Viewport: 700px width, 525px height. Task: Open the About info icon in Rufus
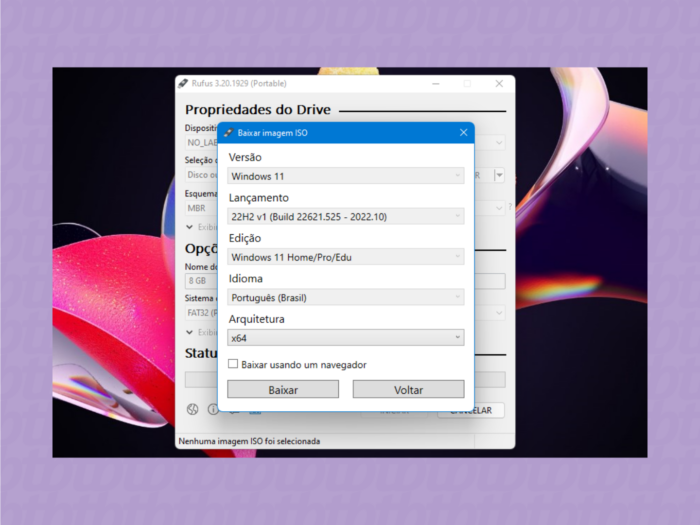click(x=212, y=409)
